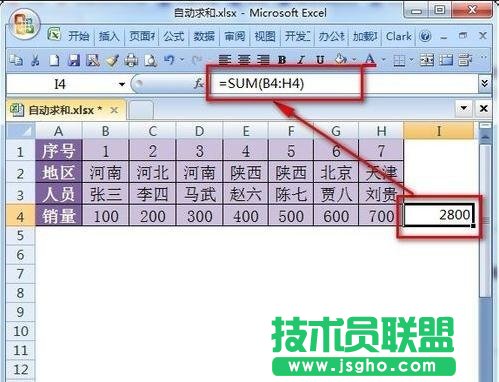
Task: Apply fill color bucket
Action: 340,60
